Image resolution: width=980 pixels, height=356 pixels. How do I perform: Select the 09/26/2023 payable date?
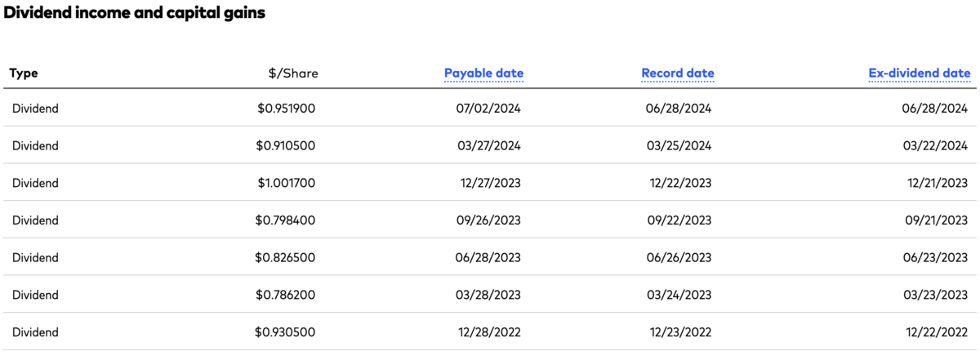[488, 220]
